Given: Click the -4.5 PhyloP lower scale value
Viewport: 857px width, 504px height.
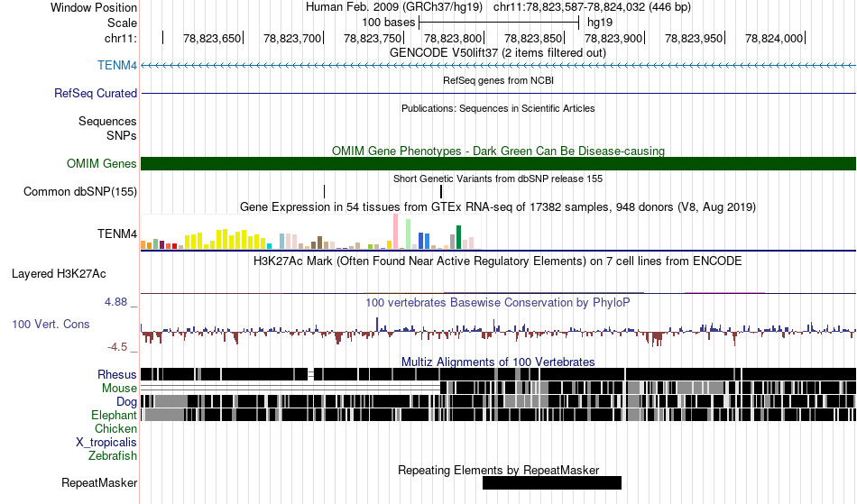Looking at the screenshot, I should pos(117,347).
